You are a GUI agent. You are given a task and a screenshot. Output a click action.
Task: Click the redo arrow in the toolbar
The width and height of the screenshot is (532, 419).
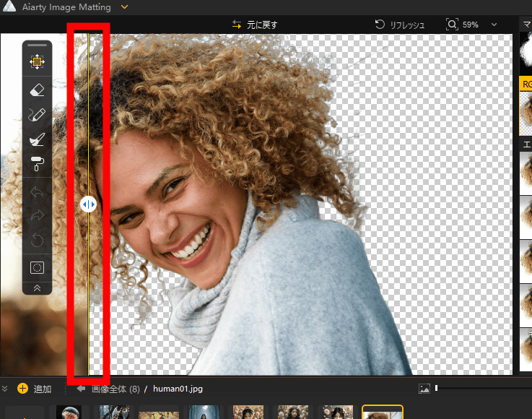37,215
